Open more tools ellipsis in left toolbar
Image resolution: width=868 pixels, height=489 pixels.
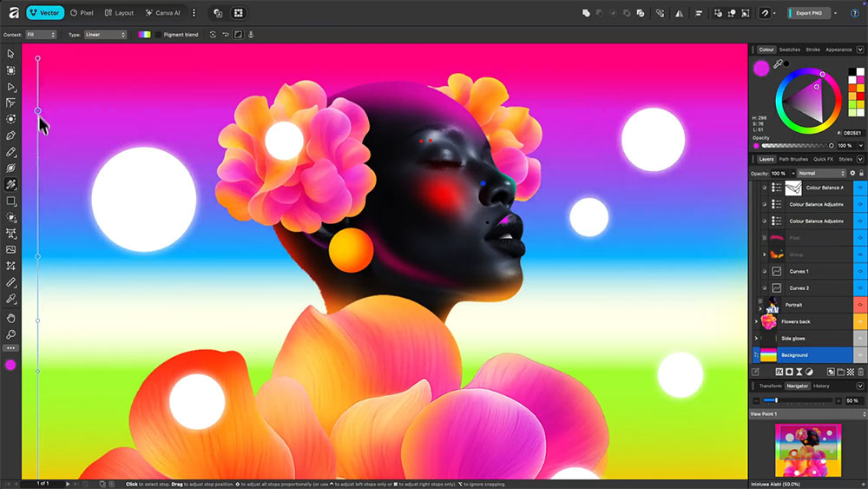[x=10, y=348]
